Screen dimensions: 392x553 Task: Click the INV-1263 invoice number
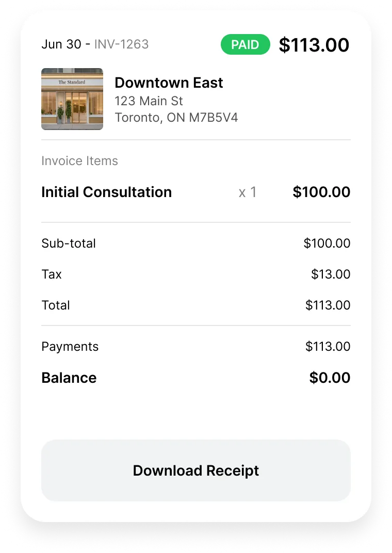[x=122, y=44]
